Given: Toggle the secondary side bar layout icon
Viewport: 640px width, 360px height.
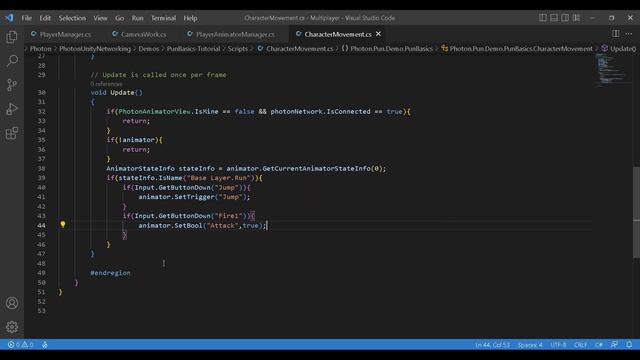Looking at the screenshot, I should [x=565, y=18].
